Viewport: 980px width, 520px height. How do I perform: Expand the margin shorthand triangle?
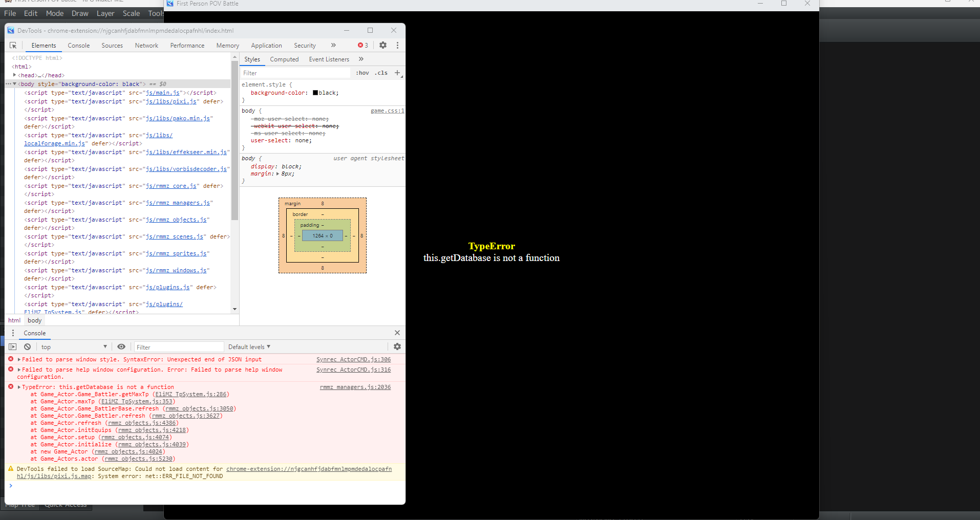278,174
